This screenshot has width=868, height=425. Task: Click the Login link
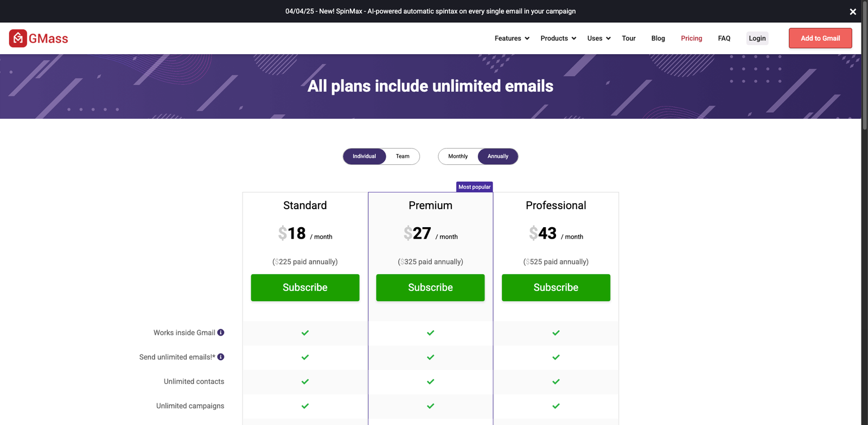click(757, 38)
